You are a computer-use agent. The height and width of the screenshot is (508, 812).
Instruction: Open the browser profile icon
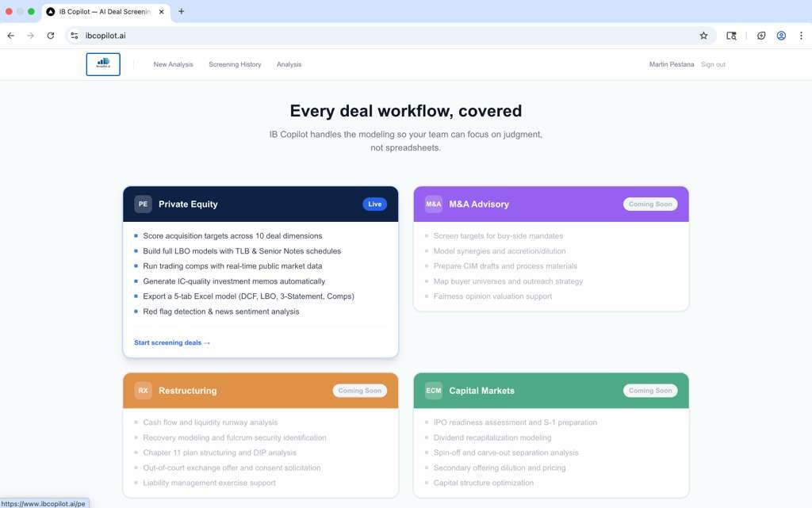coord(781,36)
